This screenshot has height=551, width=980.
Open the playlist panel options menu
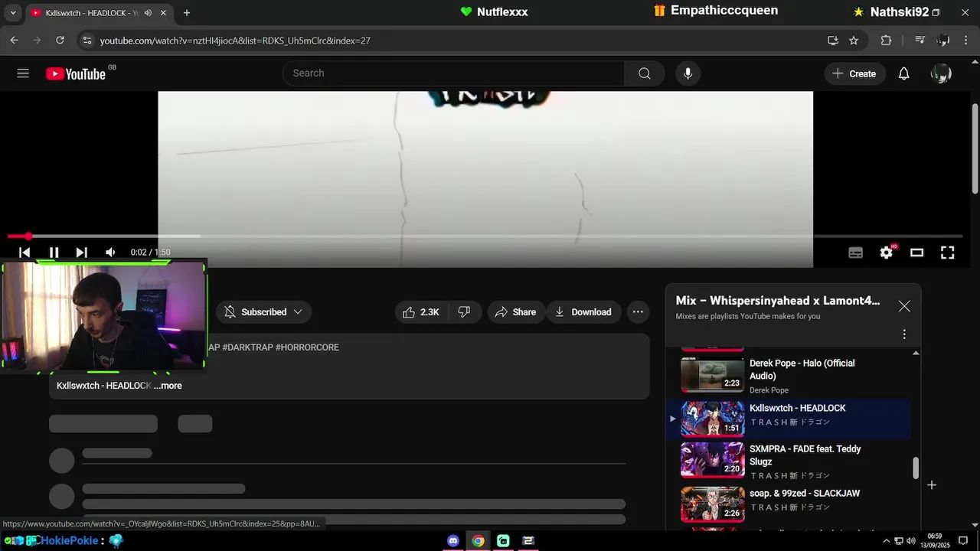(x=904, y=334)
